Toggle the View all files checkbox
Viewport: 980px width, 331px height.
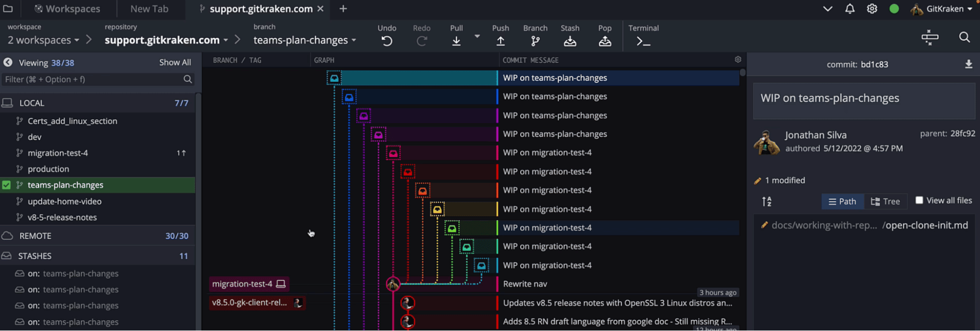point(919,200)
